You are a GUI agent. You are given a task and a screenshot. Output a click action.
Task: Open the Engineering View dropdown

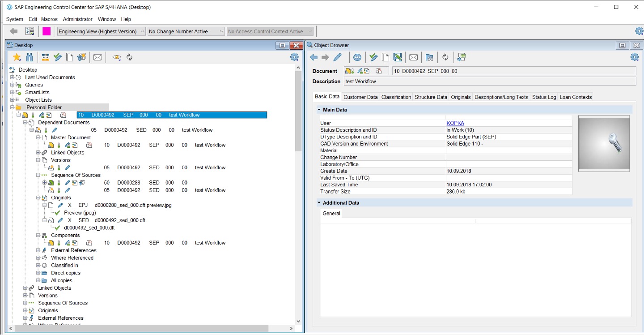pos(102,31)
